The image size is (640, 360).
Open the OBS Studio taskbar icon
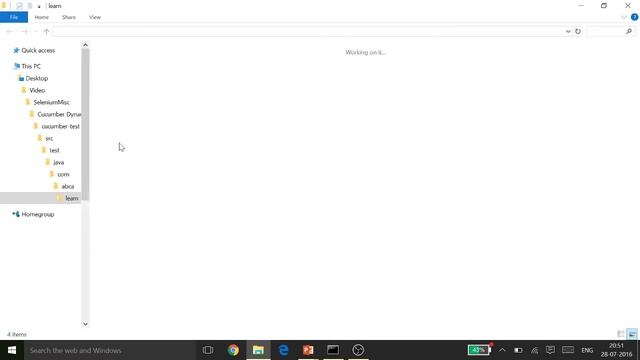(x=358, y=350)
